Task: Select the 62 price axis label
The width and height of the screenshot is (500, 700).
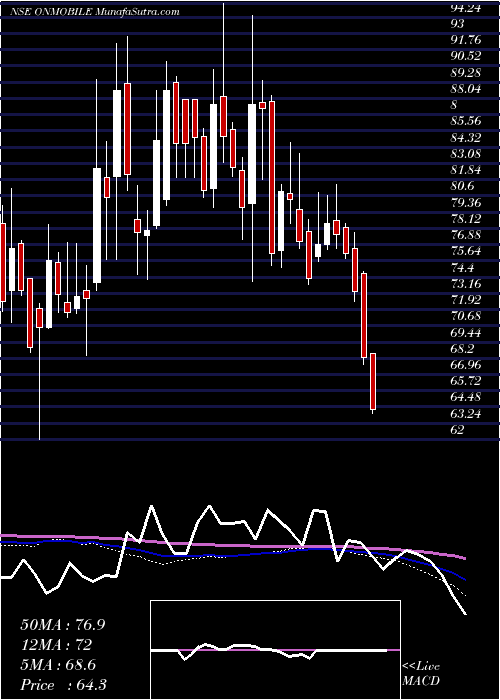Action: click(458, 430)
